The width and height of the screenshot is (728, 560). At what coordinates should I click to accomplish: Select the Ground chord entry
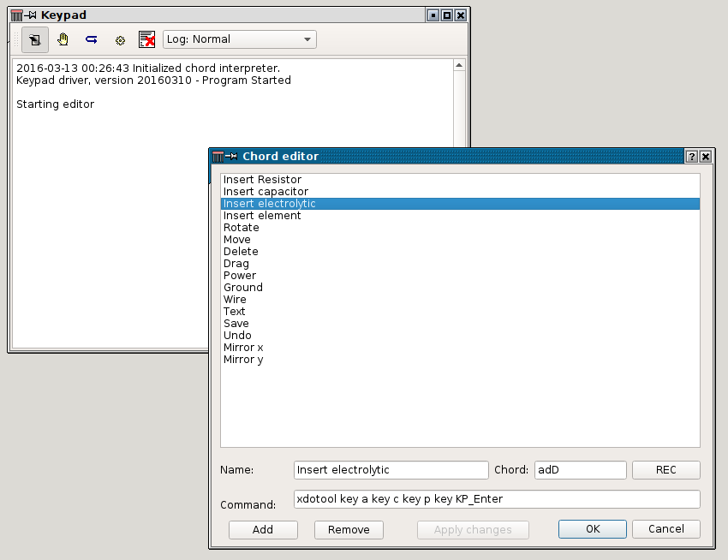coord(243,288)
